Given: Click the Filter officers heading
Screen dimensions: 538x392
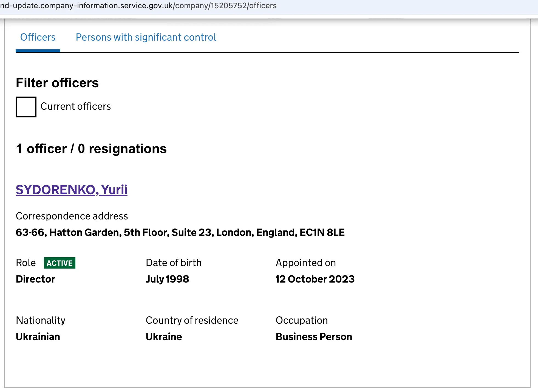Looking at the screenshot, I should 57,83.
